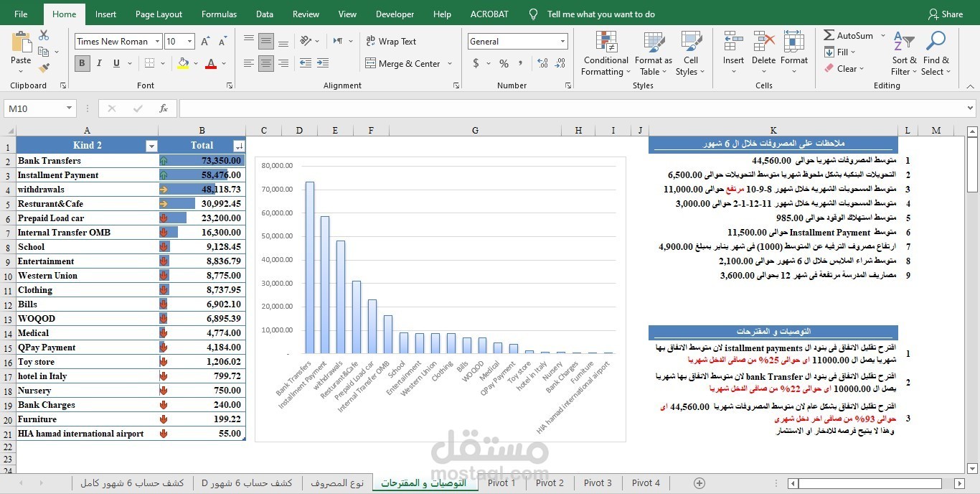Open the filter dropdown on Kind 2 header
980x494 pixels.
tap(151, 145)
